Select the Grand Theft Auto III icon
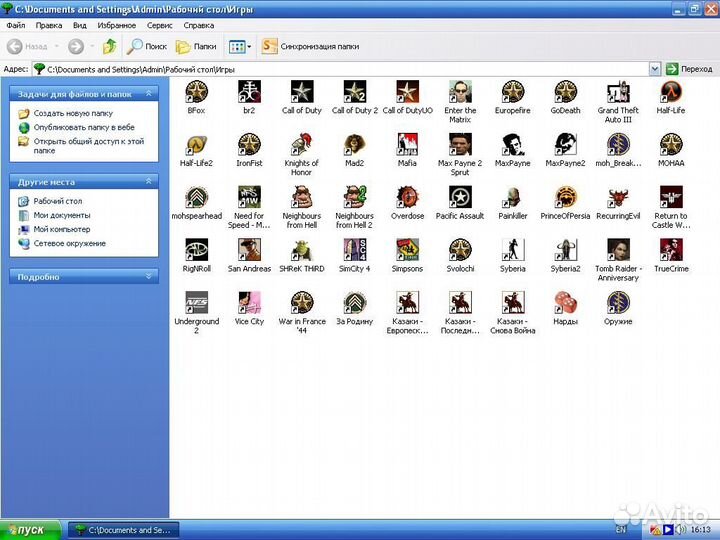Image resolution: width=720 pixels, height=540 pixels. tap(618, 92)
